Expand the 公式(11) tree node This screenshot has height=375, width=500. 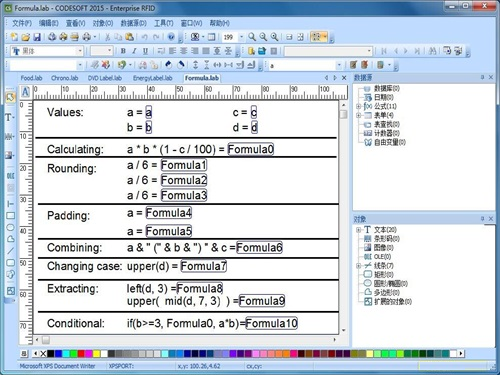coord(358,106)
